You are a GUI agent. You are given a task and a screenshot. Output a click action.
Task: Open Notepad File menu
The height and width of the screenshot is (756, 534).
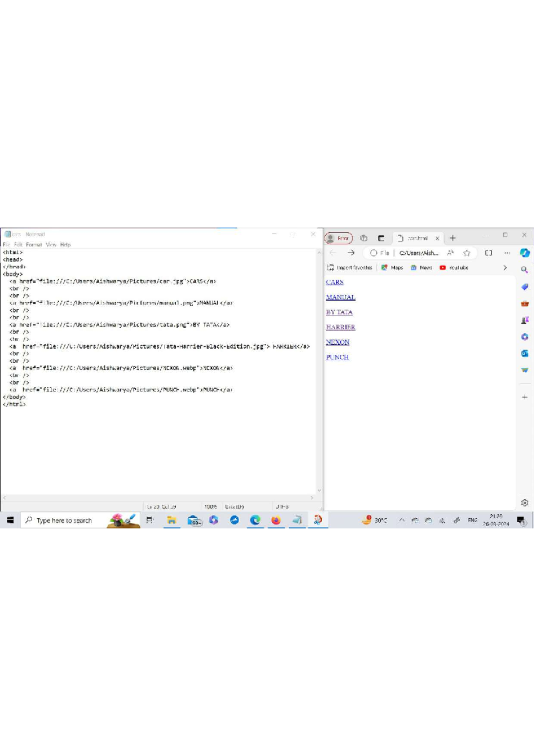pyautogui.click(x=6, y=244)
